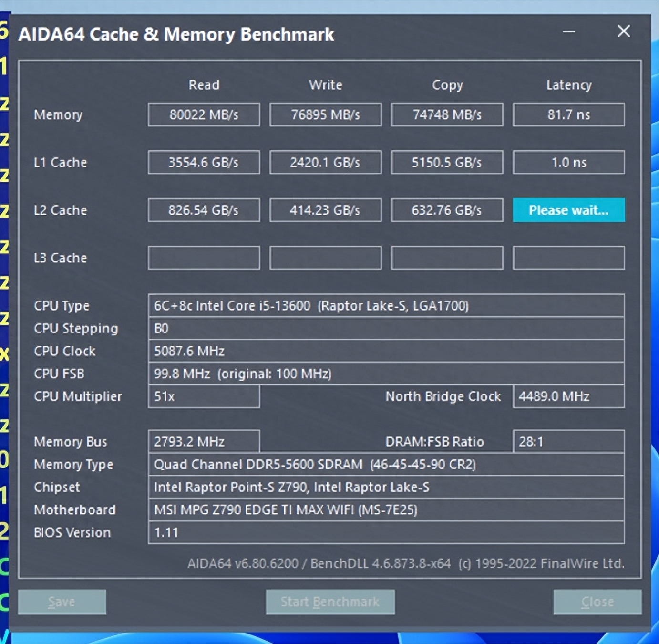Click the CPU Clock value 5087.6 MHz
Image resolution: width=659 pixels, height=644 pixels.
pos(386,351)
